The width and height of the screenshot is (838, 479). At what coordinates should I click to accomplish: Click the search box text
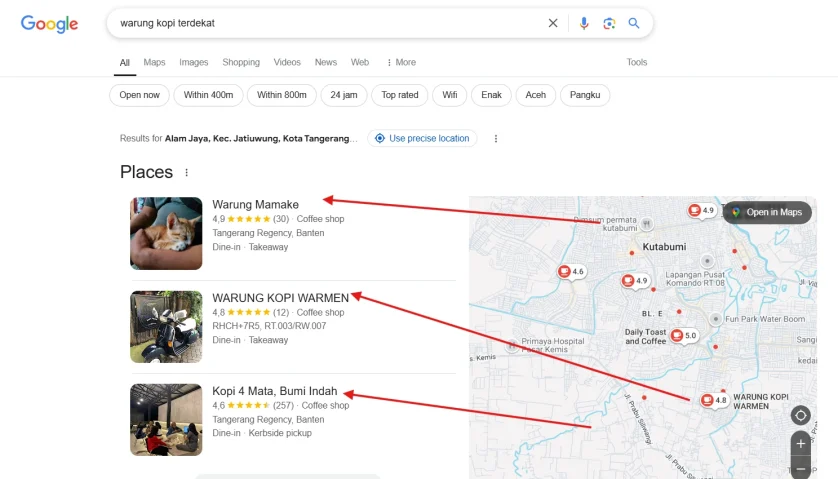click(x=167, y=23)
